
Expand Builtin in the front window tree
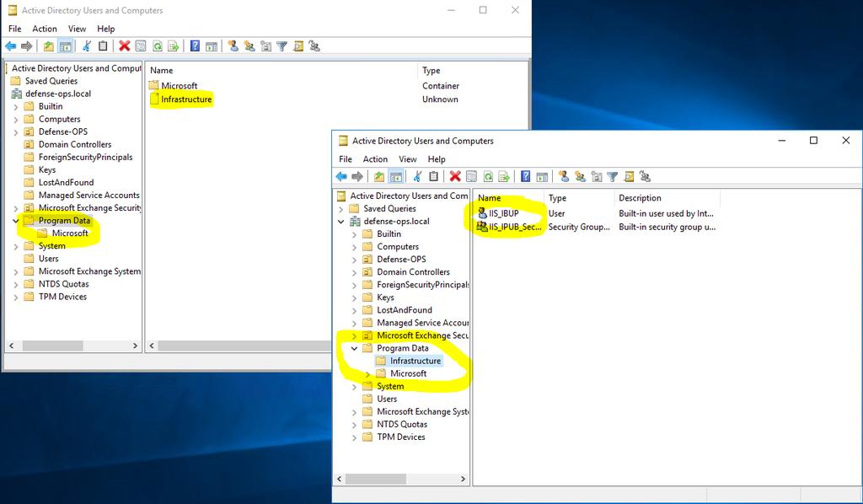[355, 234]
